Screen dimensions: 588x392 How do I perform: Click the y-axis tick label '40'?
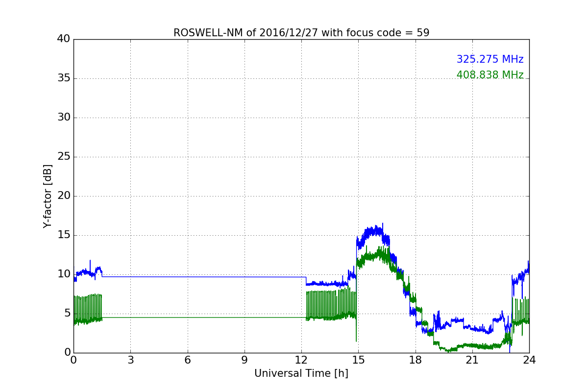pos(64,39)
